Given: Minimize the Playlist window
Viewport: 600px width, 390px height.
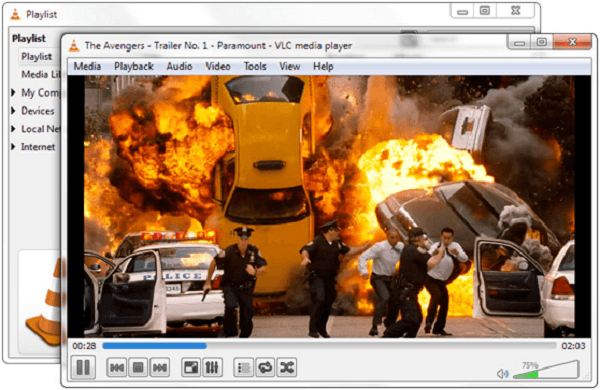Looking at the screenshot, I should [463, 11].
